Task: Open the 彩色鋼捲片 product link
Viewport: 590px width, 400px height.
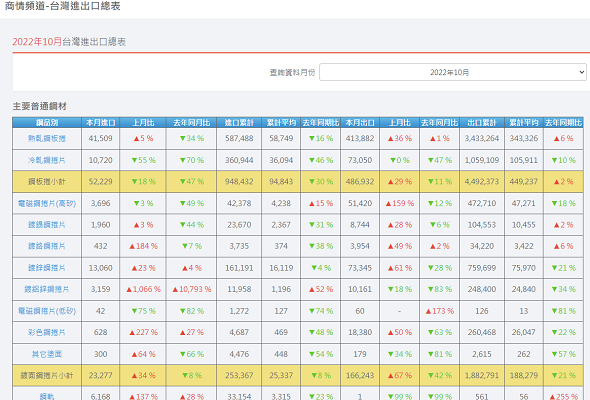Action: 47,333
